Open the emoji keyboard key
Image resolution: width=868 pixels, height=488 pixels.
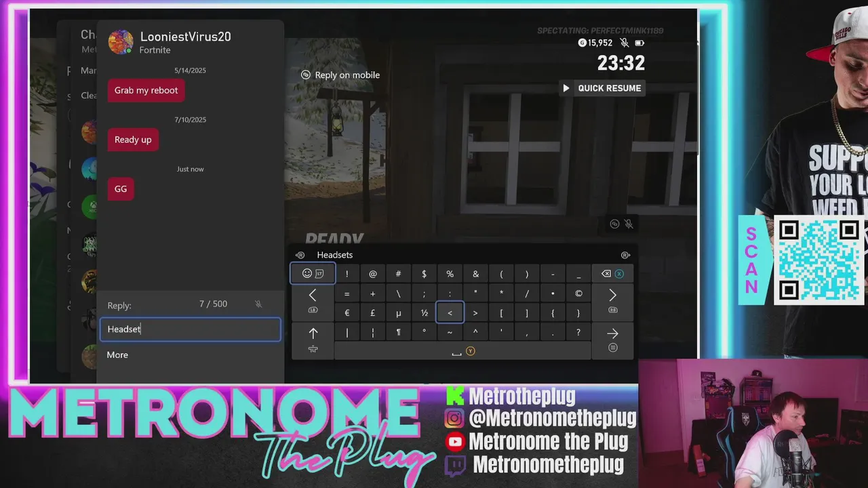pyautogui.click(x=313, y=274)
